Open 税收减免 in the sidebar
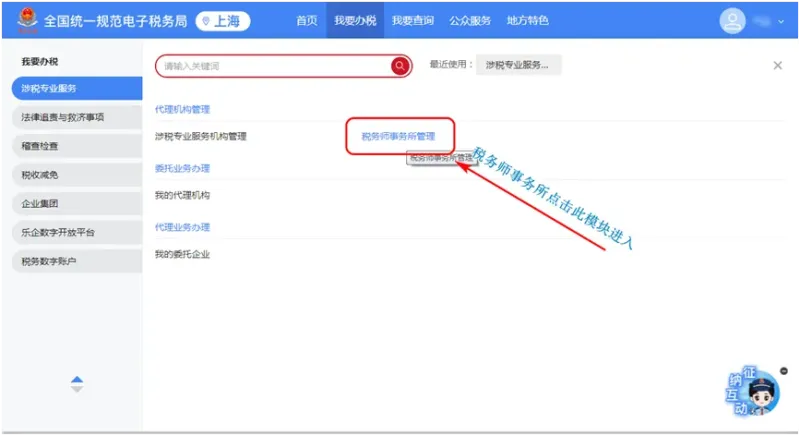 77,175
